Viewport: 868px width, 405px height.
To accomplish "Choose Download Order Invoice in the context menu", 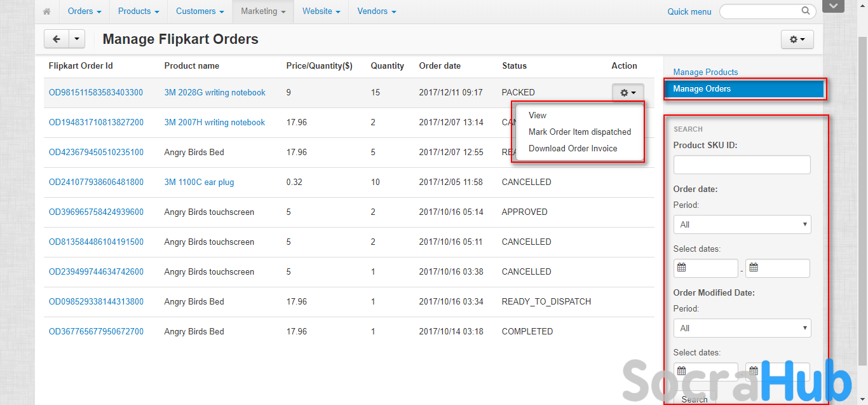I will pos(573,149).
